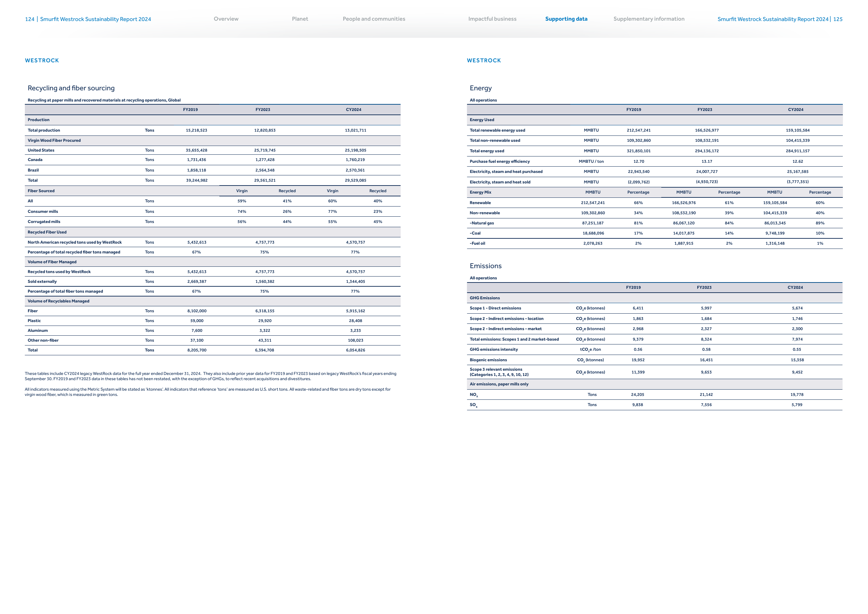Image resolution: width=868 pixels, height=614 pixels.
Task: Click SOx CY2024 value 5,799
Action: pos(797,405)
